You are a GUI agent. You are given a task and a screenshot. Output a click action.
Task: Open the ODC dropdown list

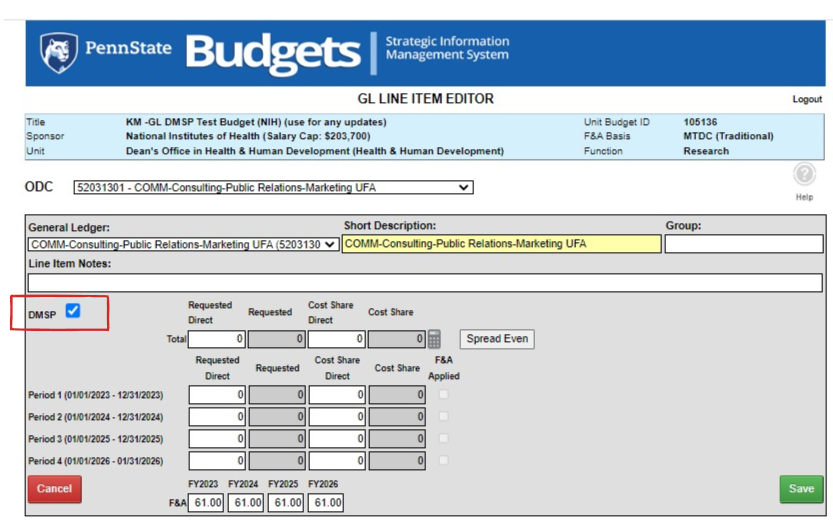coord(274,187)
